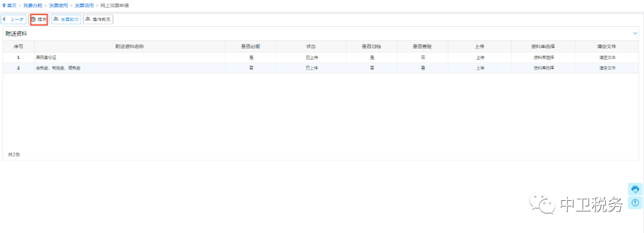Go back with the 上一步 button
Screen dimensions: 644x233
click(14, 19)
